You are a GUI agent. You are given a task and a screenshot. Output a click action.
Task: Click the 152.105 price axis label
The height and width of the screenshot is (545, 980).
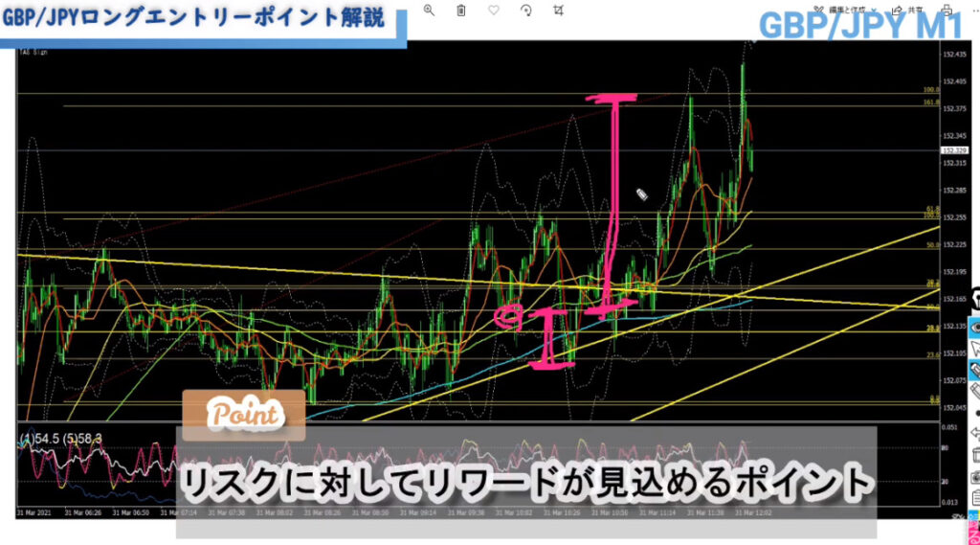pyautogui.click(x=954, y=353)
